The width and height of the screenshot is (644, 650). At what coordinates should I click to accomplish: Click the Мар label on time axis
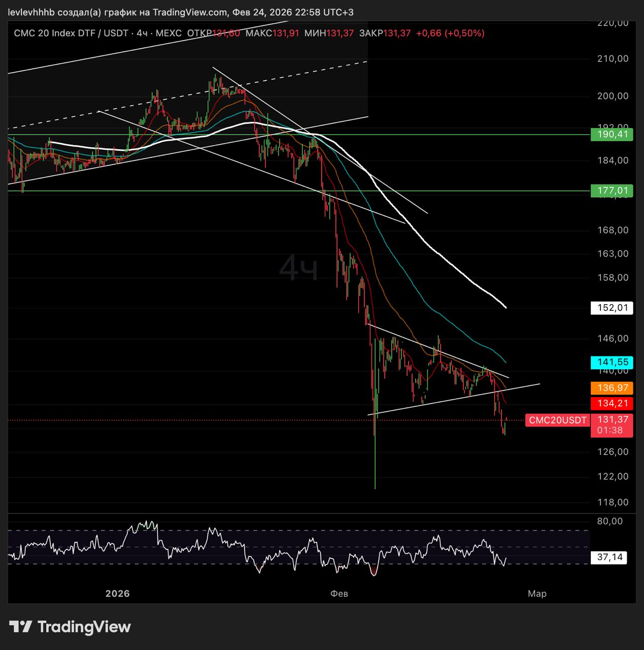[x=537, y=593]
